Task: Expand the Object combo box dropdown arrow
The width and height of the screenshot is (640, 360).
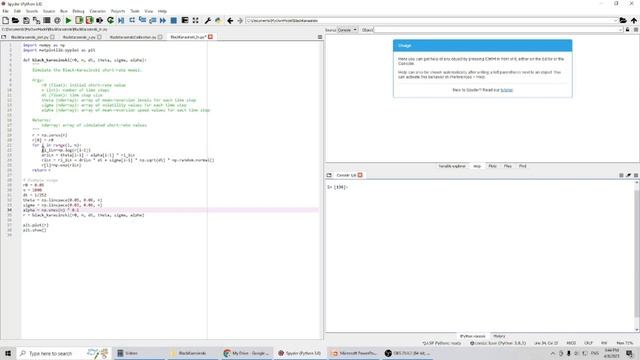Action: pos(620,30)
